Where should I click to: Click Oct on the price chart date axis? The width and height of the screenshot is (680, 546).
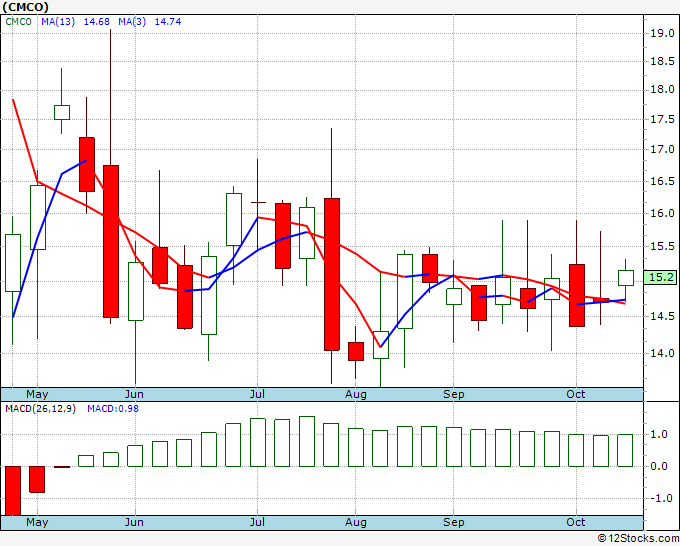click(x=576, y=394)
